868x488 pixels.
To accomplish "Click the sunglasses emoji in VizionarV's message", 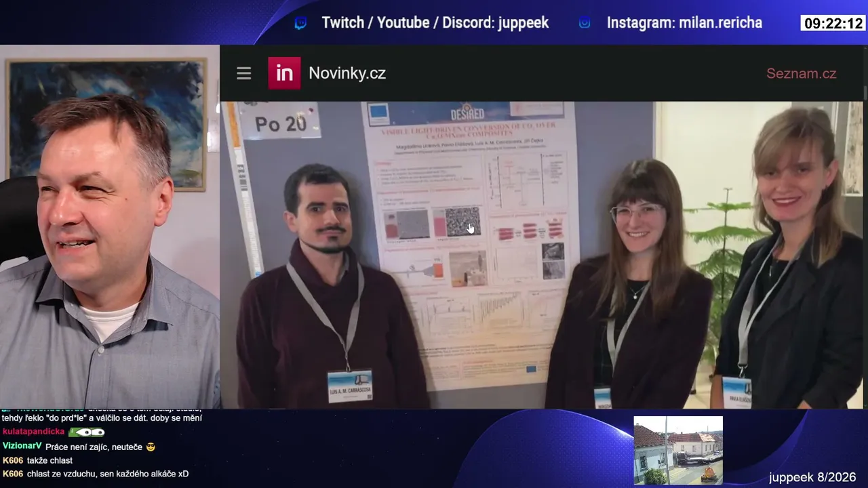I will (151, 447).
